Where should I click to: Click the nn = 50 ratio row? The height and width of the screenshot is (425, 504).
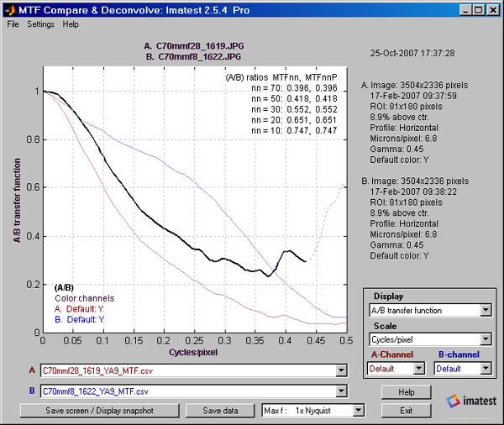click(294, 99)
